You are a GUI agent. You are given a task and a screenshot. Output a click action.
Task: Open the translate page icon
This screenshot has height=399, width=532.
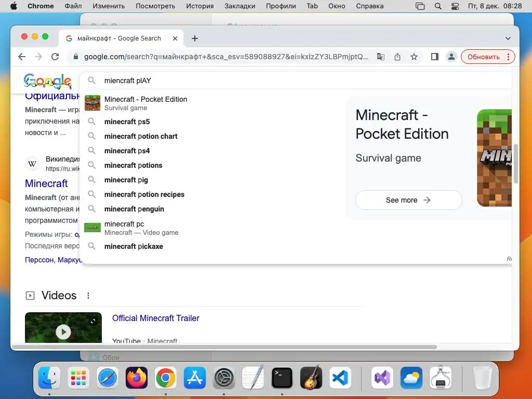tap(381, 57)
